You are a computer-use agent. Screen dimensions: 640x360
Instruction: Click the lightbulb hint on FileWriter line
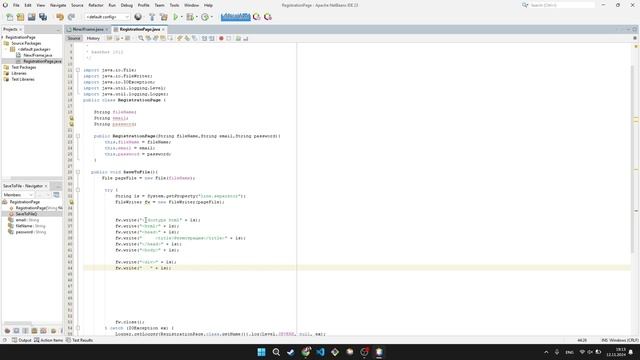(x=71, y=202)
